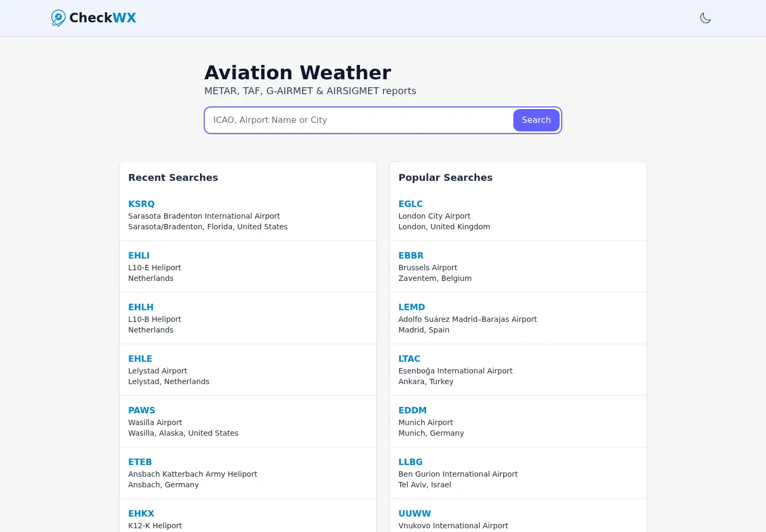Click the Wasilla Airport name
Screen dimensions: 766x532
click(155, 422)
